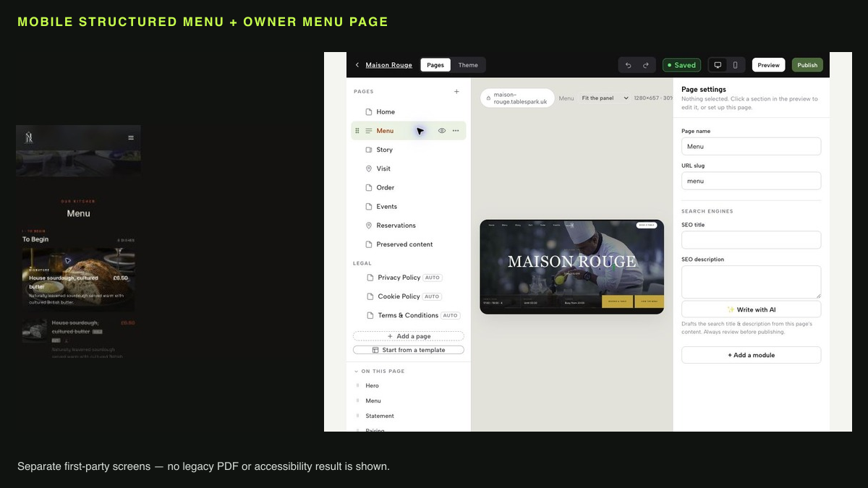Screen dimensions: 868x488
Task: Click the Add a page button
Action: click(409, 336)
